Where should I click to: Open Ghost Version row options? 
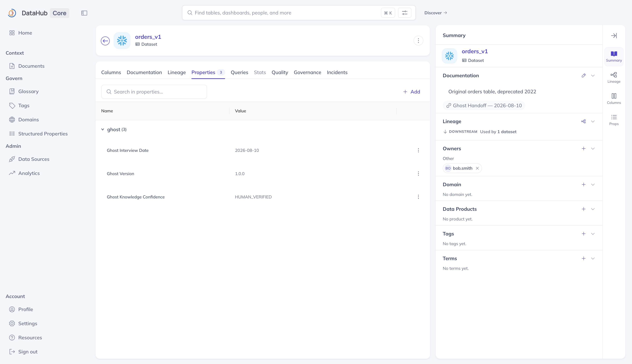coord(418,174)
